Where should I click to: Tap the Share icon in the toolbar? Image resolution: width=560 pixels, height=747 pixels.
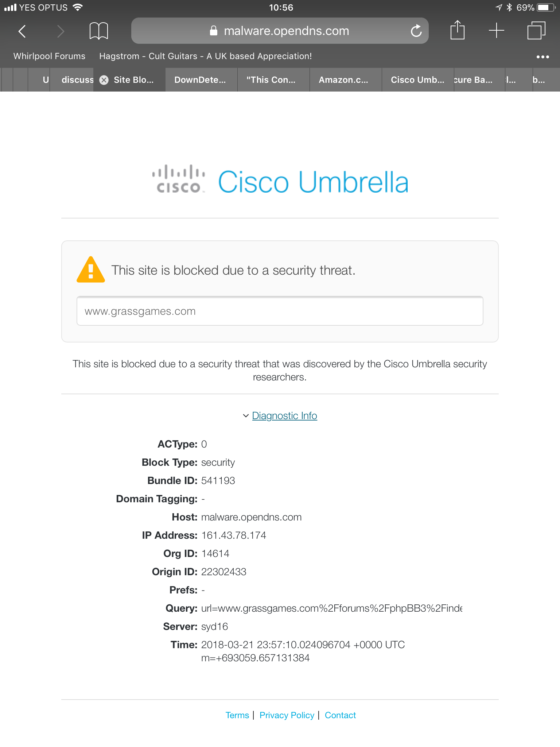pos(458,30)
